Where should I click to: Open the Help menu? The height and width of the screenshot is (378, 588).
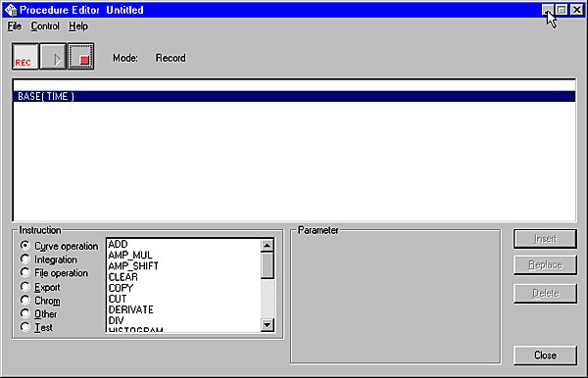pos(78,26)
